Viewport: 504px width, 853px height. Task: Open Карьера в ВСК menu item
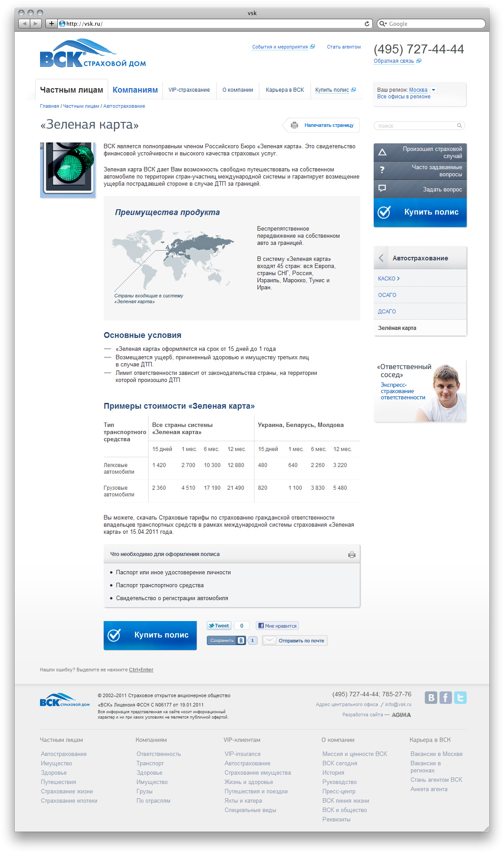click(x=285, y=90)
